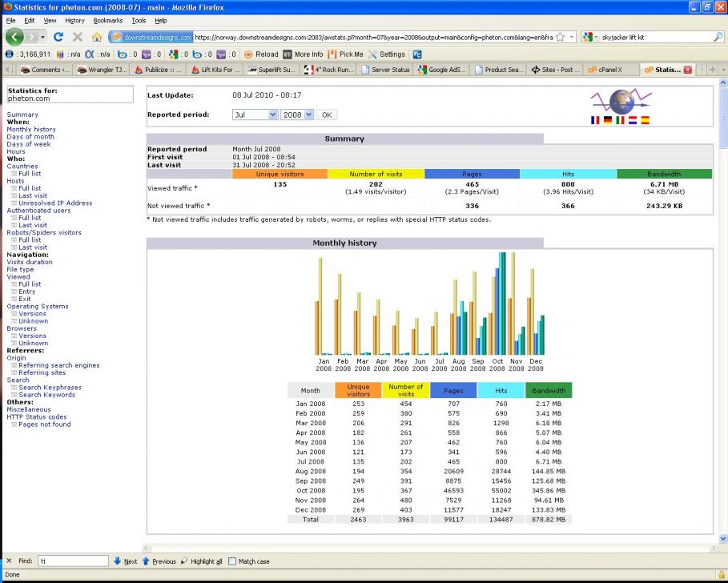The height and width of the screenshot is (583, 728).
Task: Click the search magnifier icon
Action: click(717, 37)
